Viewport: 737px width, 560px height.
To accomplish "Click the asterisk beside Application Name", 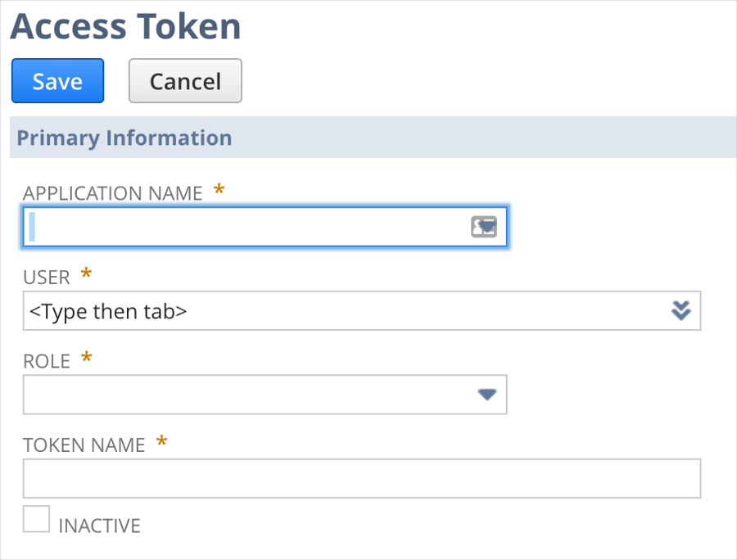I will pos(219,190).
